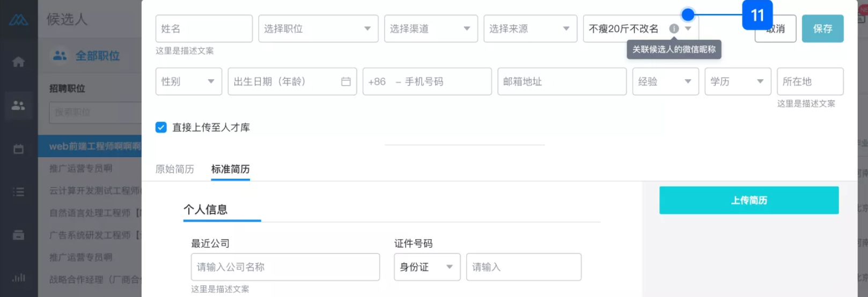Viewport: 868px width, 297px height.
Task: Switch to the 原始简历 tab
Action: point(175,169)
